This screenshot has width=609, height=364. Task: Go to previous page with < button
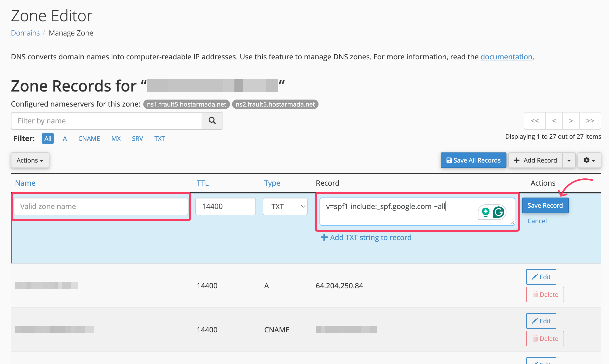point(554,121)
